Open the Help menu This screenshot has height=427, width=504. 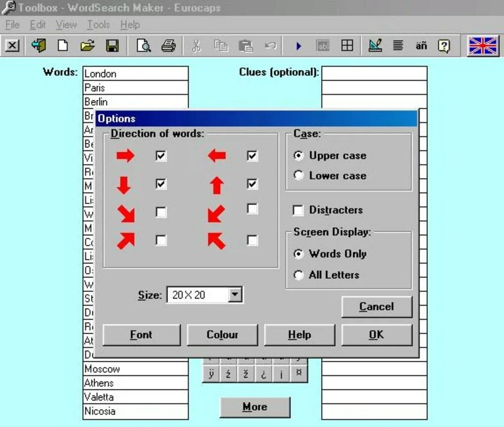130,25
